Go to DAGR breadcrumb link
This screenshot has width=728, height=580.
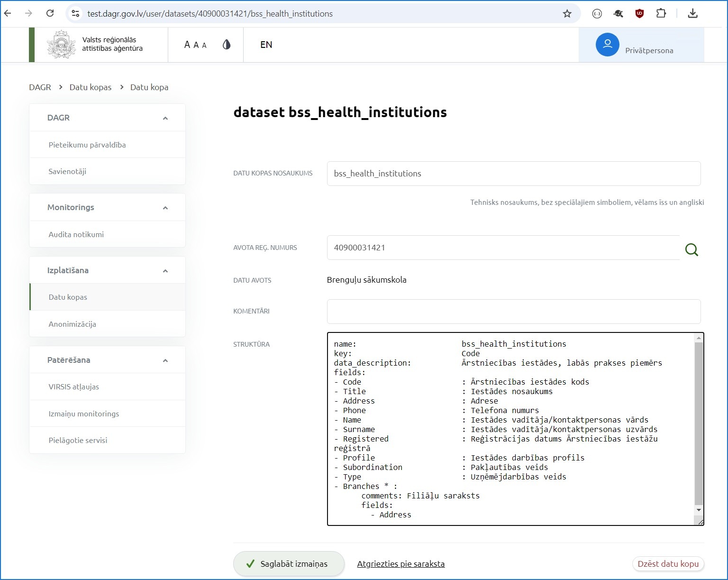[40, 87]
